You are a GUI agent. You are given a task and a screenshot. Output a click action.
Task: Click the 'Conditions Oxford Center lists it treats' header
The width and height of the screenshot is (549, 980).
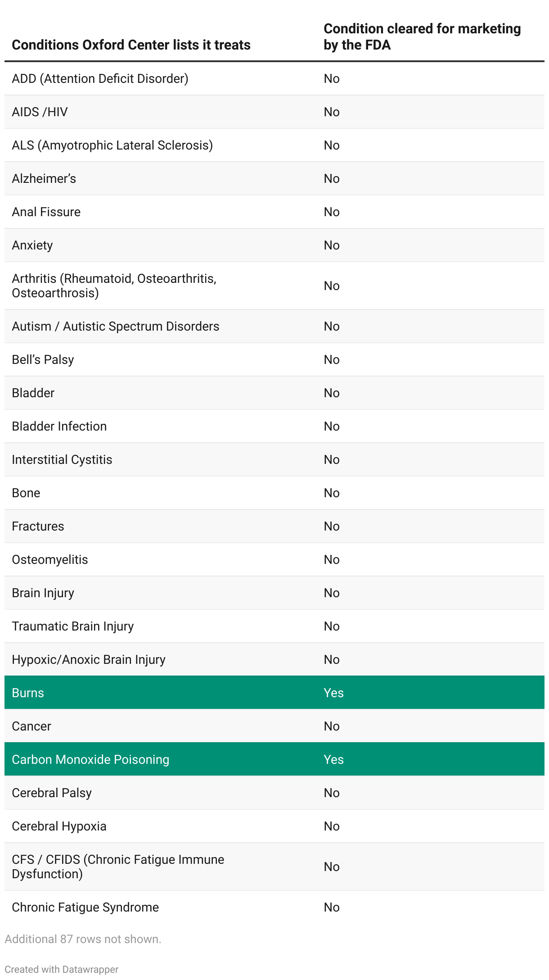(131, 45)
